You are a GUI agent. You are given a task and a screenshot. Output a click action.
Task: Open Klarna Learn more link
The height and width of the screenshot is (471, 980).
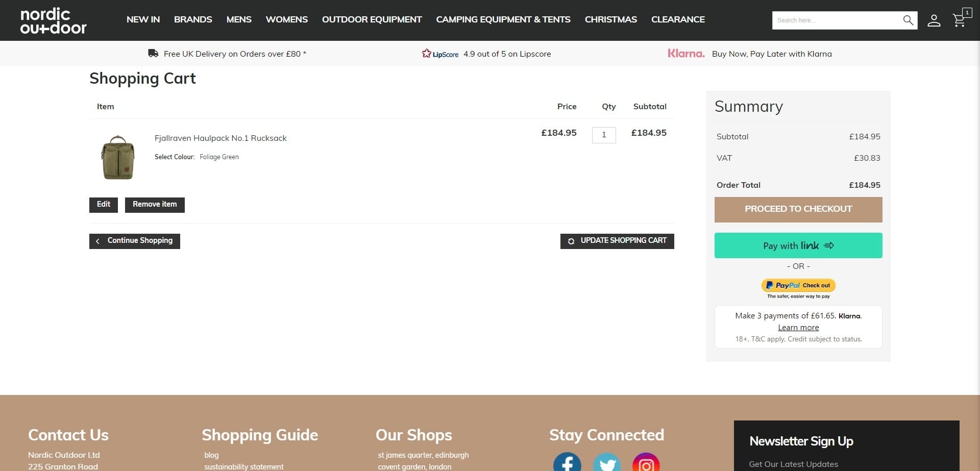[798, 328]
